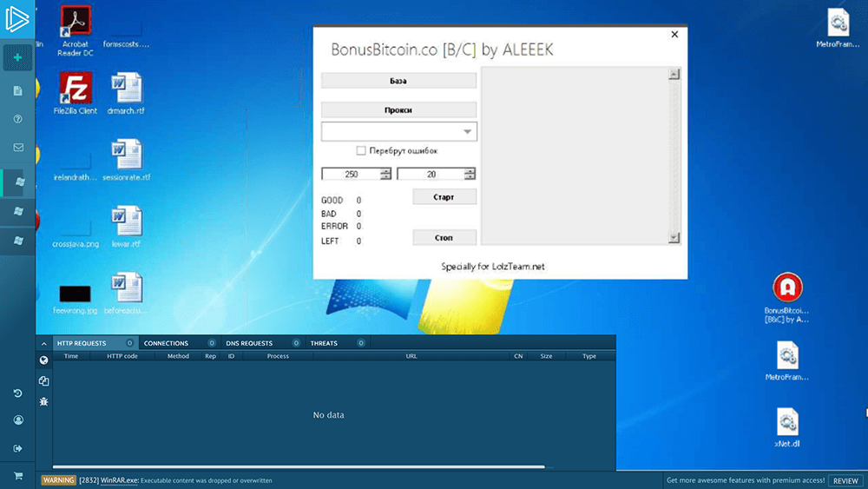Switch to THREATS tab
The width and height of the screenshot is (868, 489).
(x=338, y=343)
